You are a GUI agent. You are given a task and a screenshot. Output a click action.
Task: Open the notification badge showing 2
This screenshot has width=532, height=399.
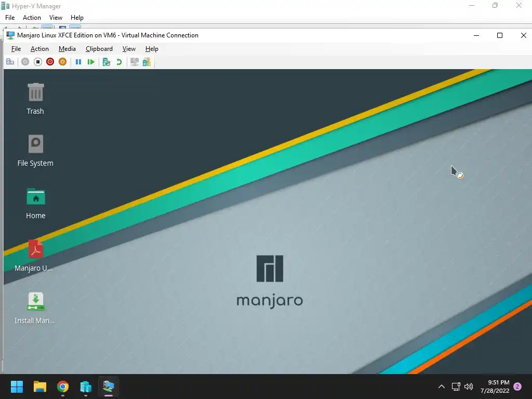click(x=517, y=387)
